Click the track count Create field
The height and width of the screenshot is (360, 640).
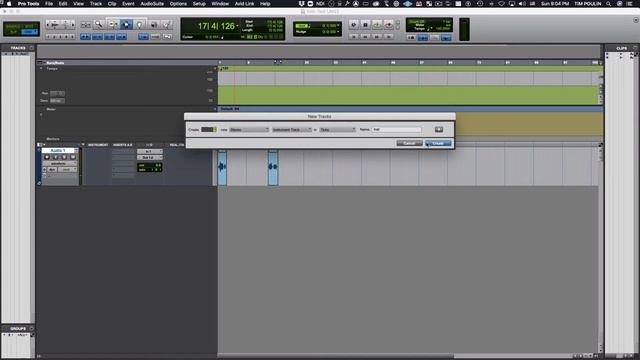click(208, 129)
